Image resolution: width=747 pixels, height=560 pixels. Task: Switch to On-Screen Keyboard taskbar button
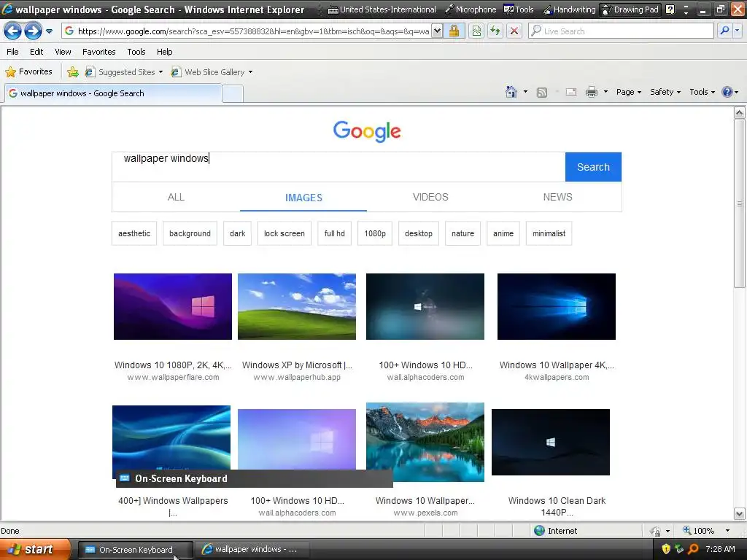(135, 550)
